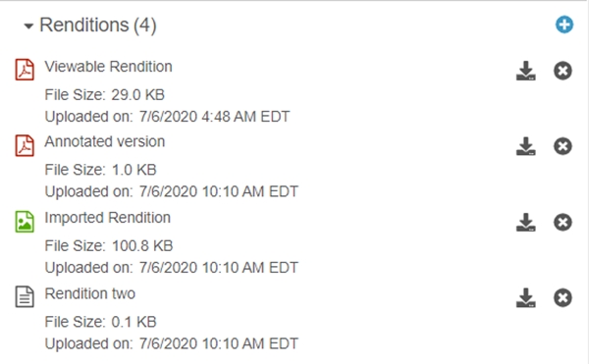Image resolution: width=589 pixels, height=364 pixels.
Task: Delete the Imported Rendition
Action: pyautogui.click(x=562, y=222)
